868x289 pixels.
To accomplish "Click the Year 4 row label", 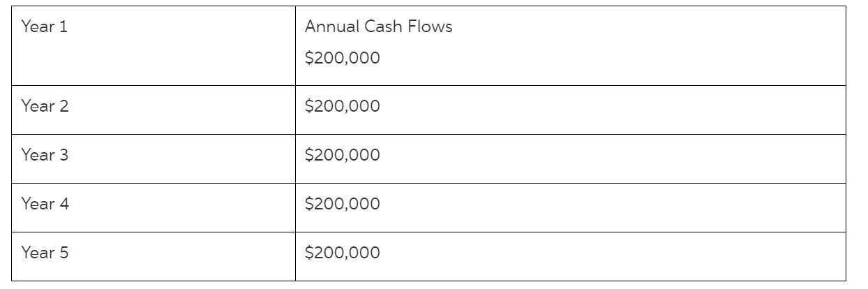I will click(45, 205).
